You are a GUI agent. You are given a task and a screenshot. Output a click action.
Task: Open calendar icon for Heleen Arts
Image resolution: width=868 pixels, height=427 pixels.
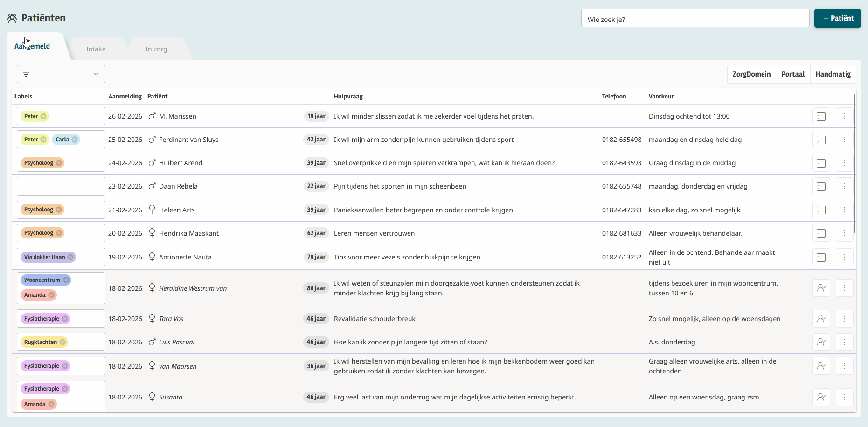[x=821, y=210]
